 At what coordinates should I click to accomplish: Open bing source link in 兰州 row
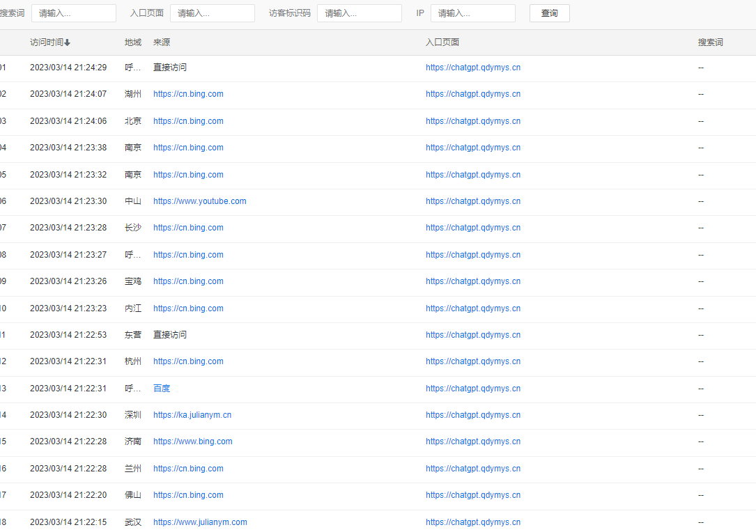click(x=188, y=469)
